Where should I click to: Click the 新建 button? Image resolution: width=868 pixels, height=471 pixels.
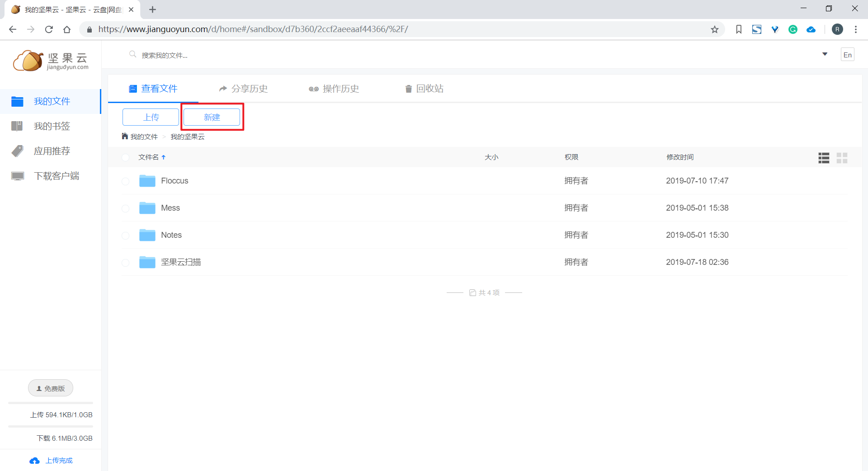click(212, 117)
